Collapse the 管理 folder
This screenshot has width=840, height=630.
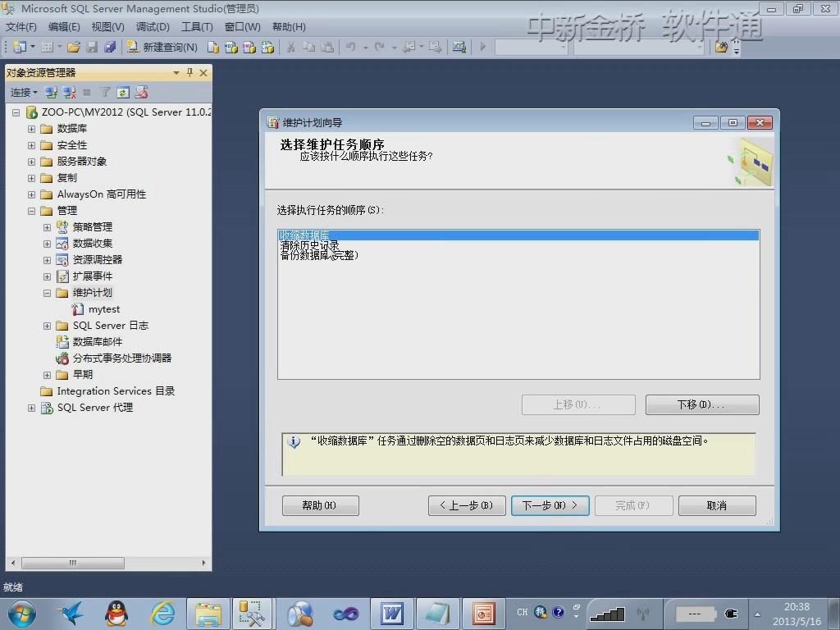click(x=32, y=211)
